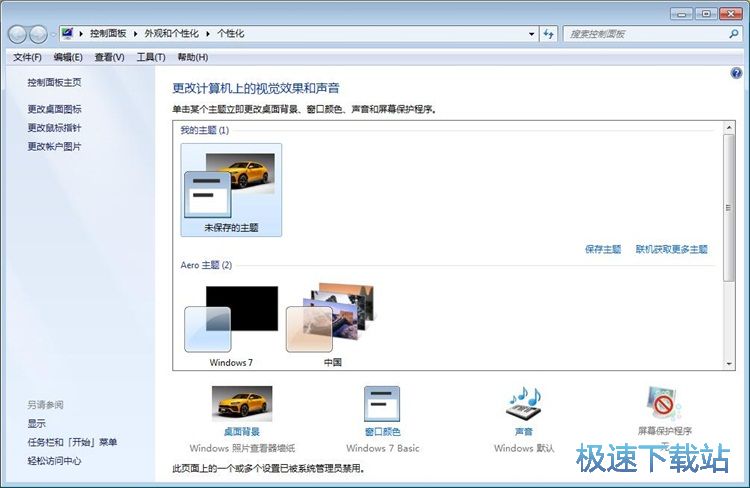750x488 pixels.
Task: Focus the 搜索控制面板 search box
Action: pos(646,34)
